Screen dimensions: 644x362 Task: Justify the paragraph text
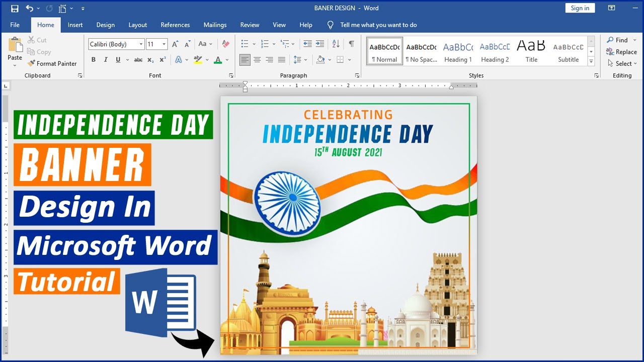(x=282, y=60)
